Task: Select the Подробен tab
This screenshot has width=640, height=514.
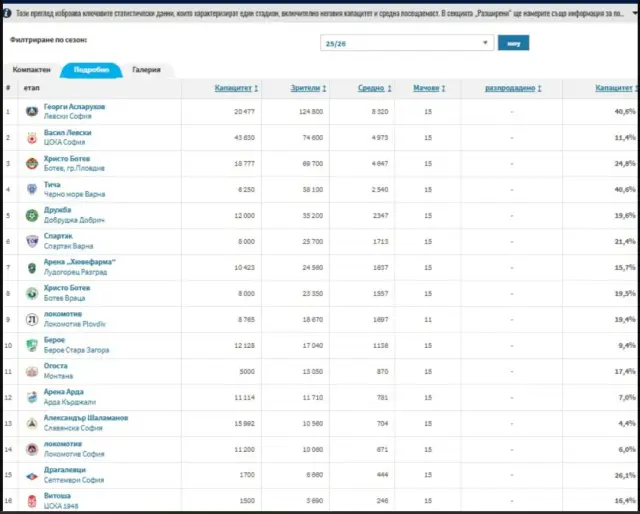Action: pos(91,70)
